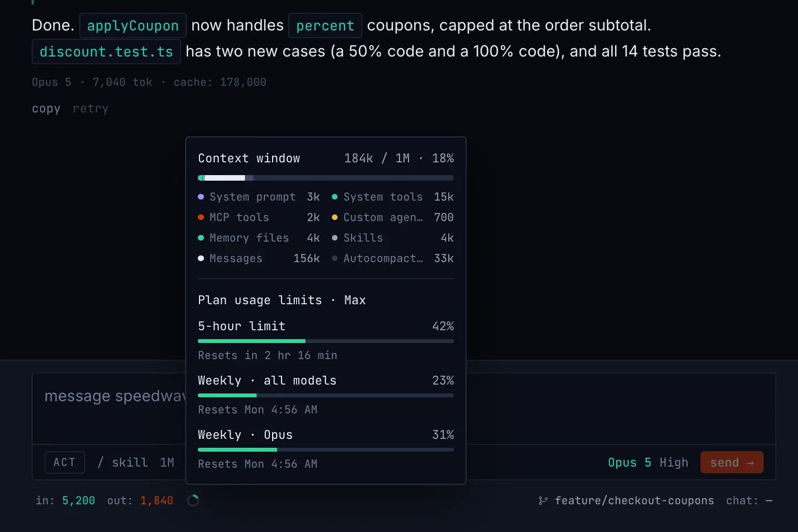The height and width of the screenshot is (532, 798).
Task: Open the Opus 5 model selector
Action: point(630,462)
